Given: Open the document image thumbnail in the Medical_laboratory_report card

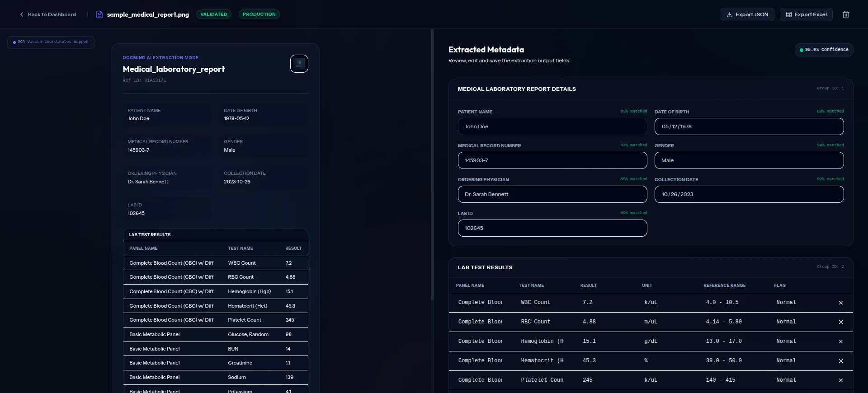Looking at the screenshot, I should 299,64.
